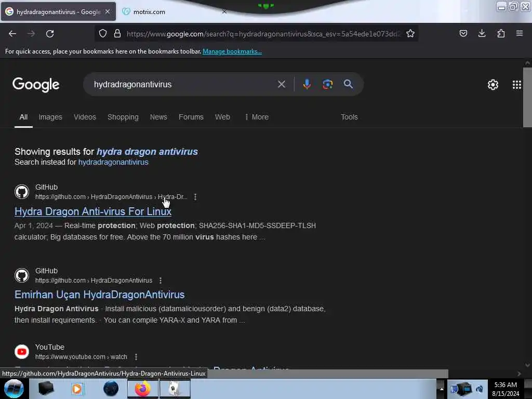Open the Firefox downloads panel
Viewport: 532px width, 399px height.
(482, 33)
